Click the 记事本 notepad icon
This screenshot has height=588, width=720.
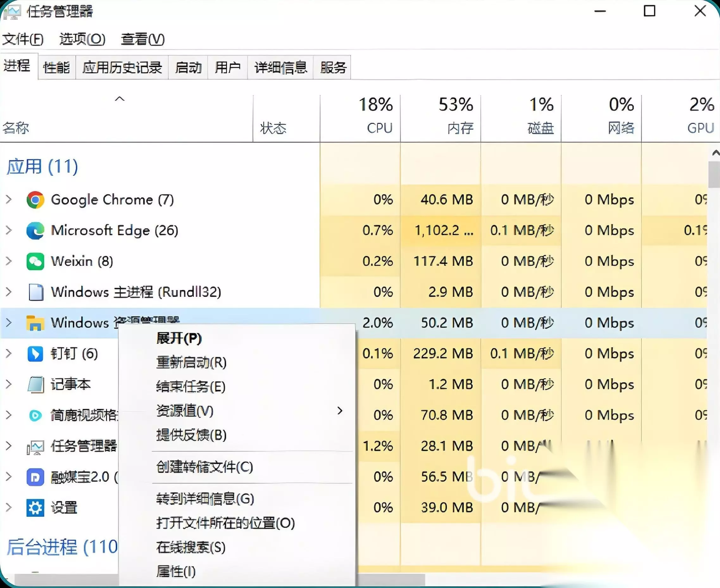(35, 384)
